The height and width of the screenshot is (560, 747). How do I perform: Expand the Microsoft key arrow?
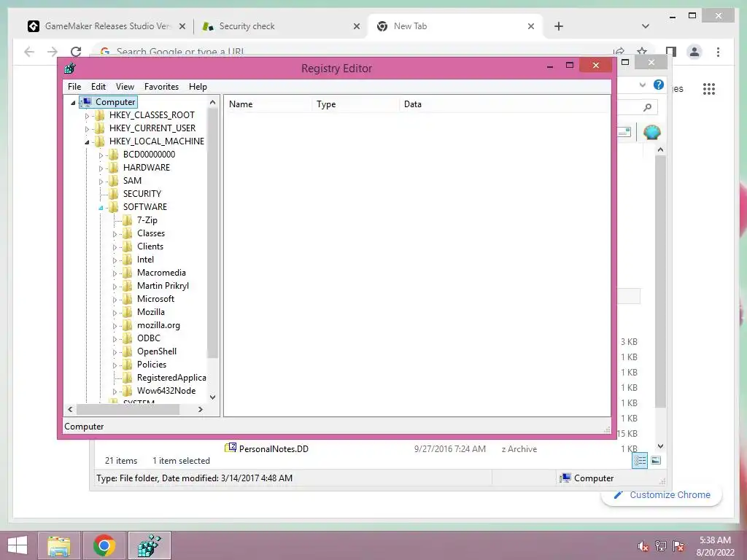pos(115,300)
